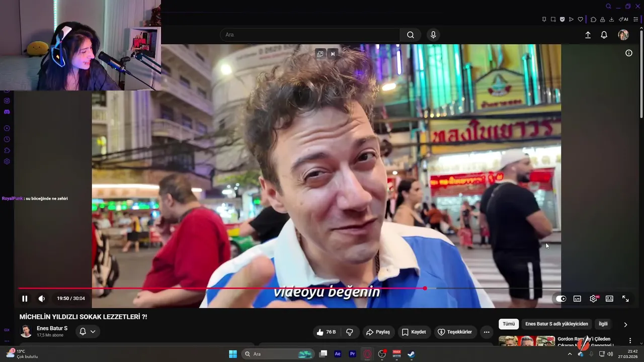
Task: Start voice search with the microphone icon
Action: [x=433, y=35]
